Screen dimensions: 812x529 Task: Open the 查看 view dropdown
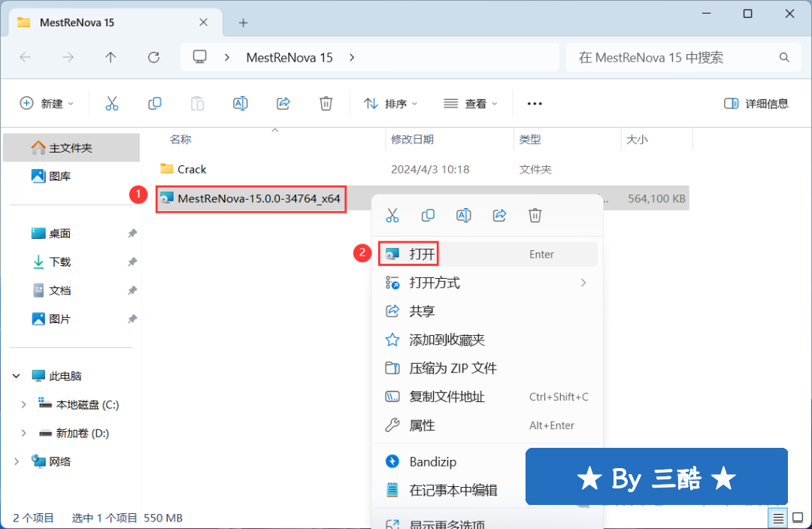(470, 104)
